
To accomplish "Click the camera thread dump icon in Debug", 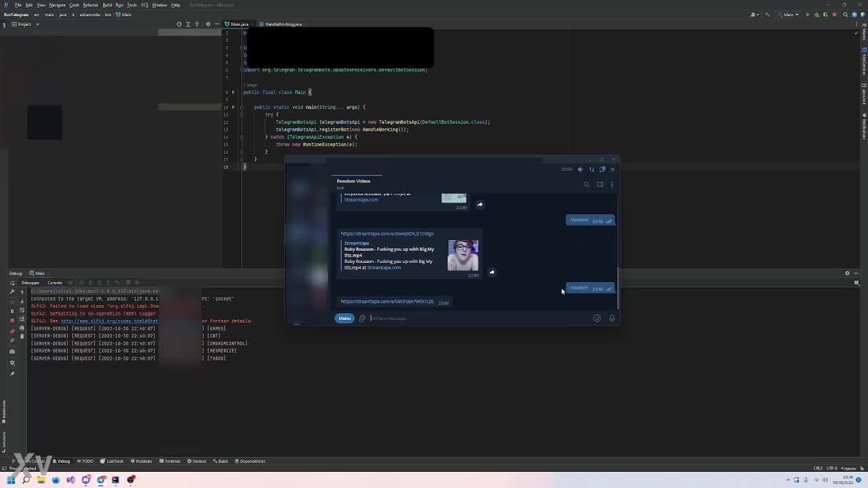I will [12, 351].
